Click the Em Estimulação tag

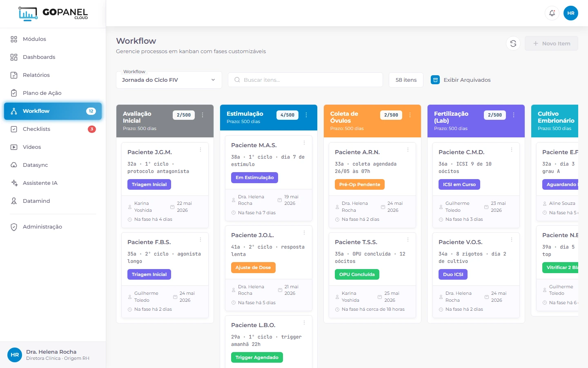click(254, 177)
